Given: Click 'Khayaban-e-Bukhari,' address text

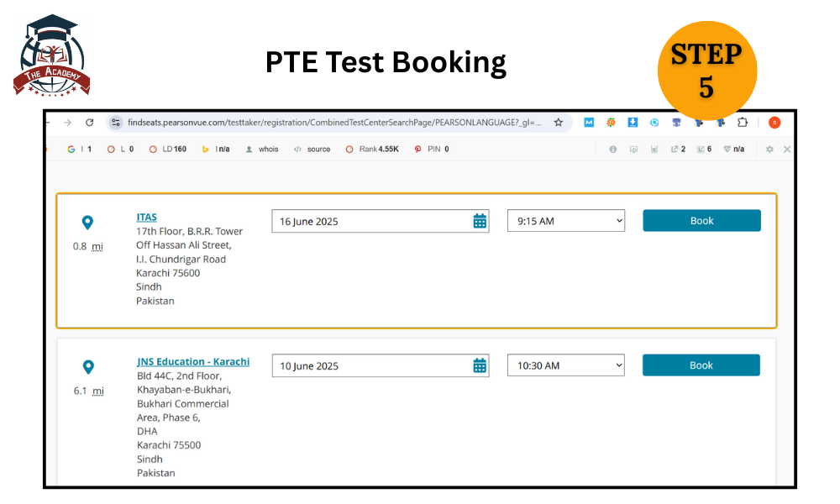Looking at the screenshot, I should pyautogui.click(x=184, y=390).
